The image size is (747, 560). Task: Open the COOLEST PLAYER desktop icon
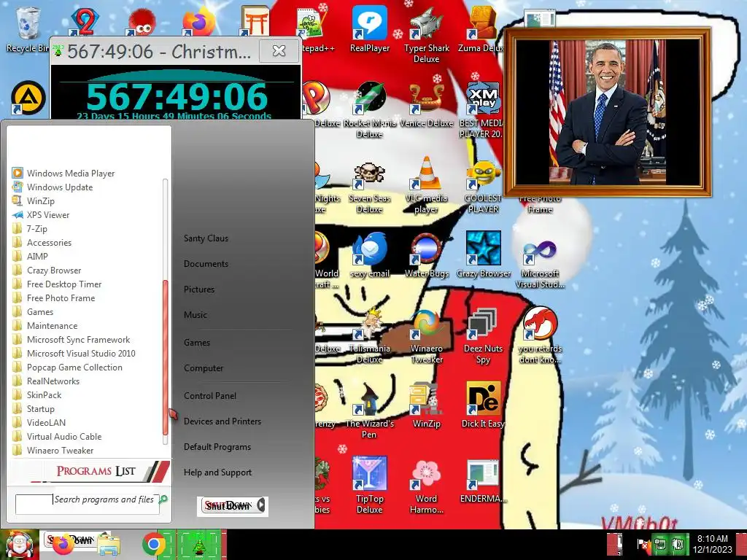point(483,187)
